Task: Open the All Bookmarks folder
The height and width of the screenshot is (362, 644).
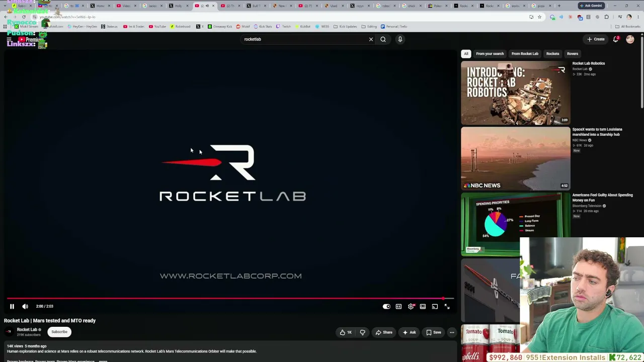Action: pos(628,27)
